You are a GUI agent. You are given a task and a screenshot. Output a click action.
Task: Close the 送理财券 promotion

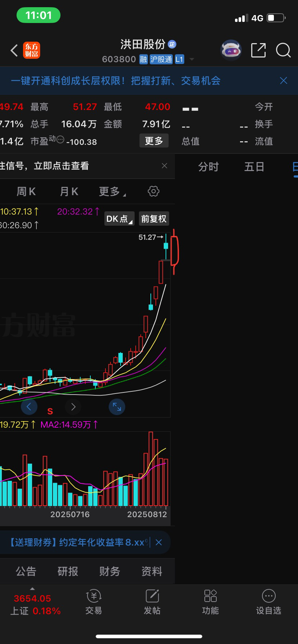point(159,542)
